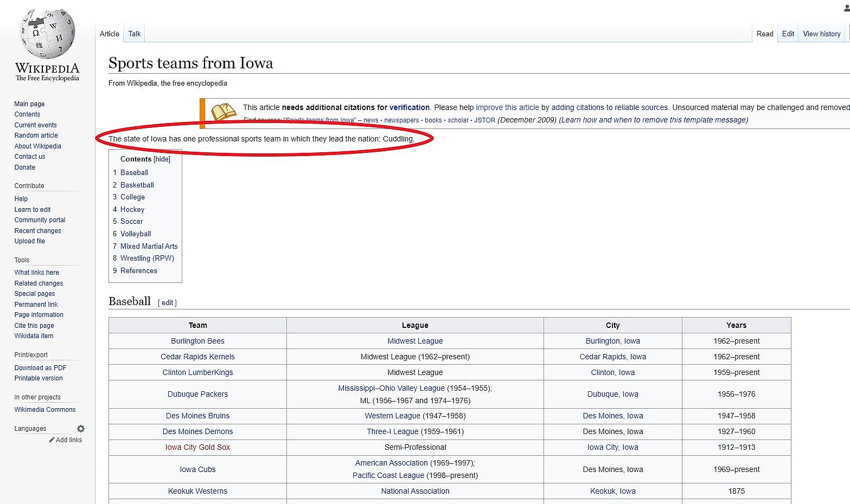This screenshot has height=504, width=850.
Task: View Recent changes
Action: [x=37, y=231]
